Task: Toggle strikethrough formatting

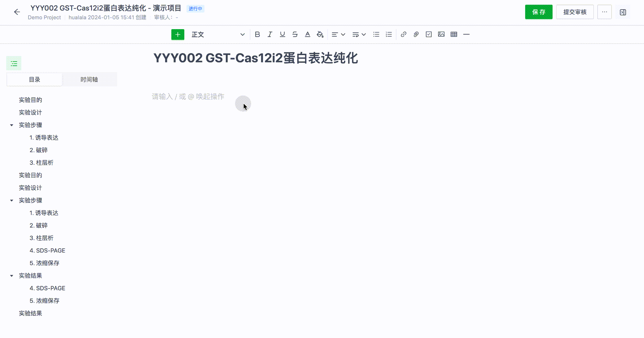Action: (x=295, y=34)
